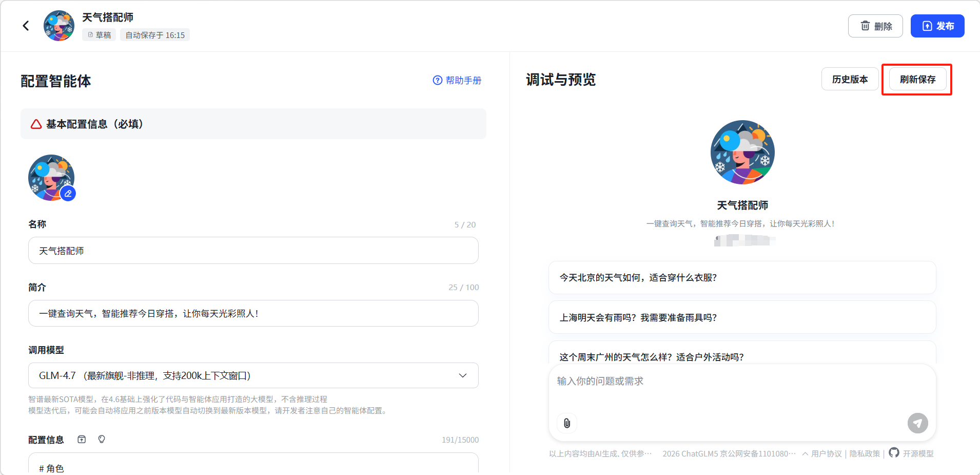Open the 调用模型 GLM-4.7 dropdown

(253, 375)
